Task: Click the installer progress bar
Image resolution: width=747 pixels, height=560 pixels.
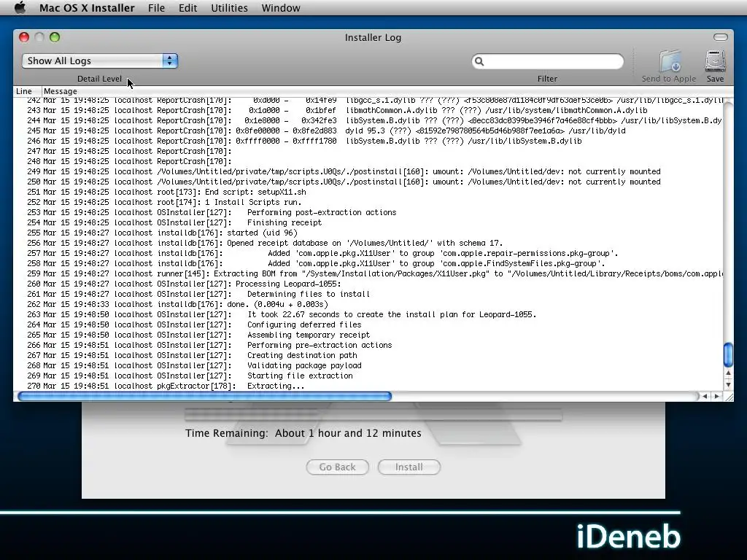Action: [x=373, y=414]
